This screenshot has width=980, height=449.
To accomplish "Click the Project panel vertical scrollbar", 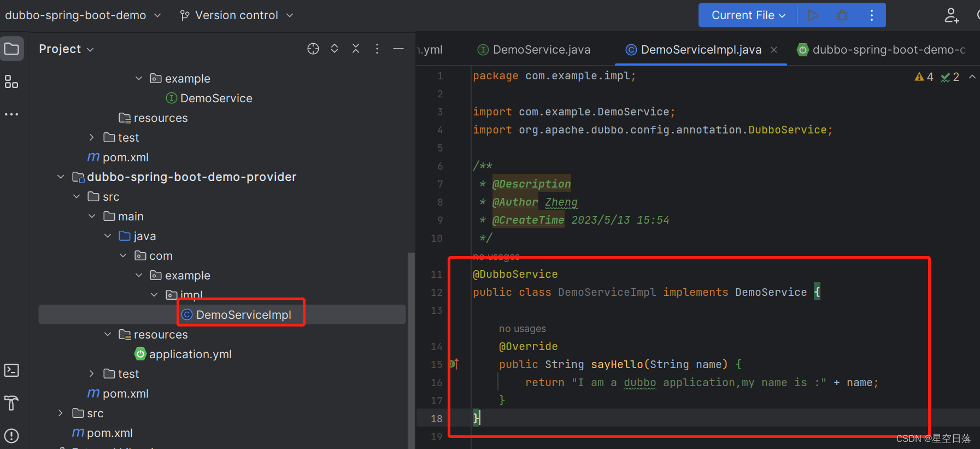I will pos(412,350).
